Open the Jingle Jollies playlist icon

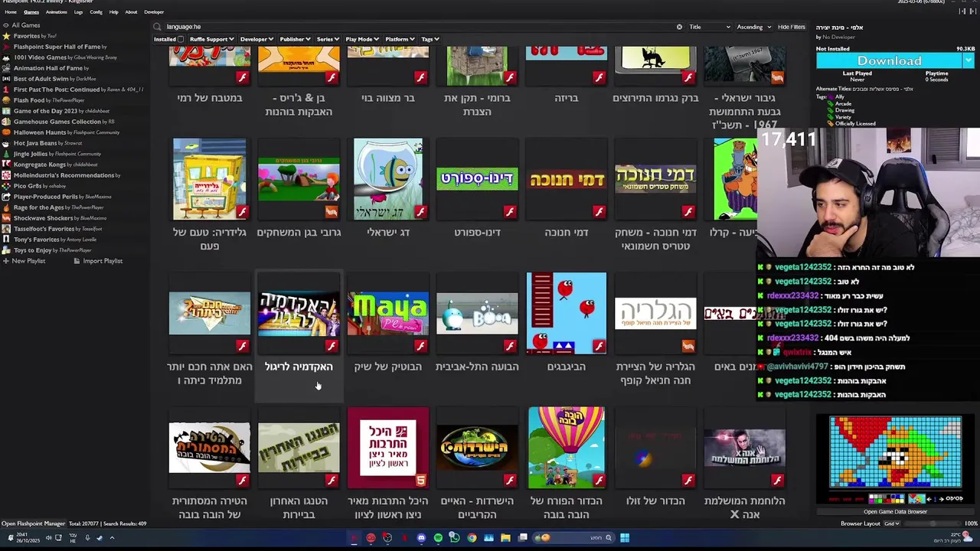[6, 154]
